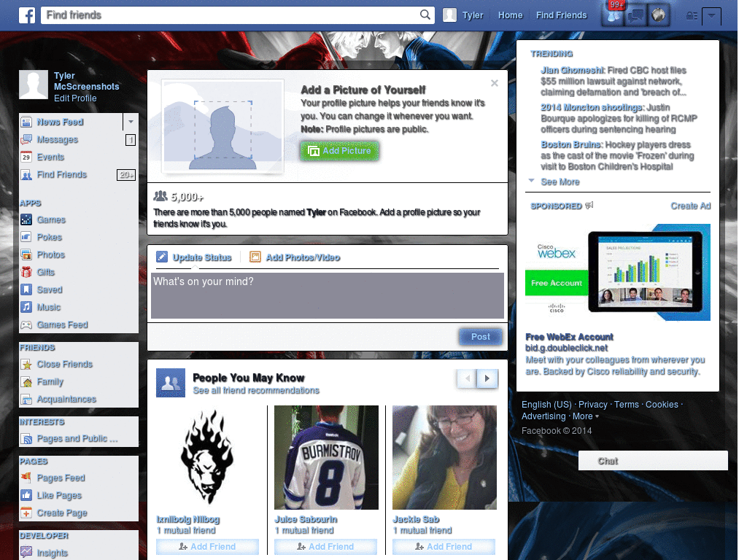Image resolution: width=747 pixels, height=560 pixels.
Task: Click the Create Ad link
Action: click(691, 206)
